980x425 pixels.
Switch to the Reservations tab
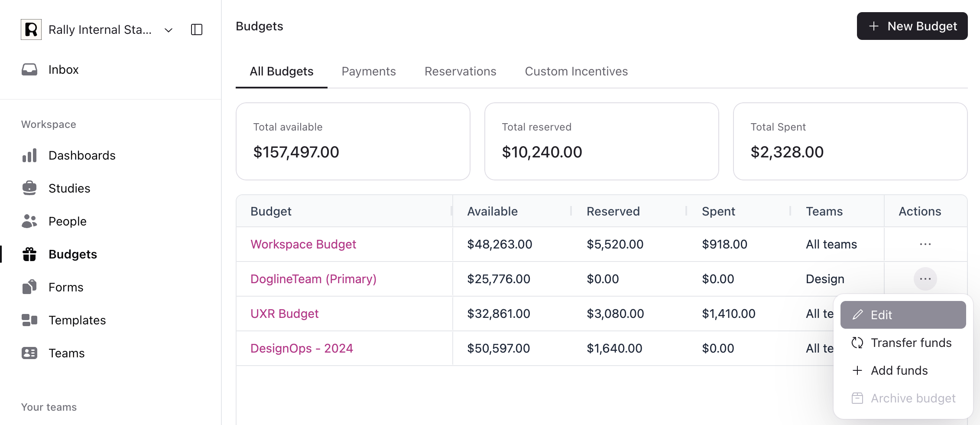pos(460,71)
